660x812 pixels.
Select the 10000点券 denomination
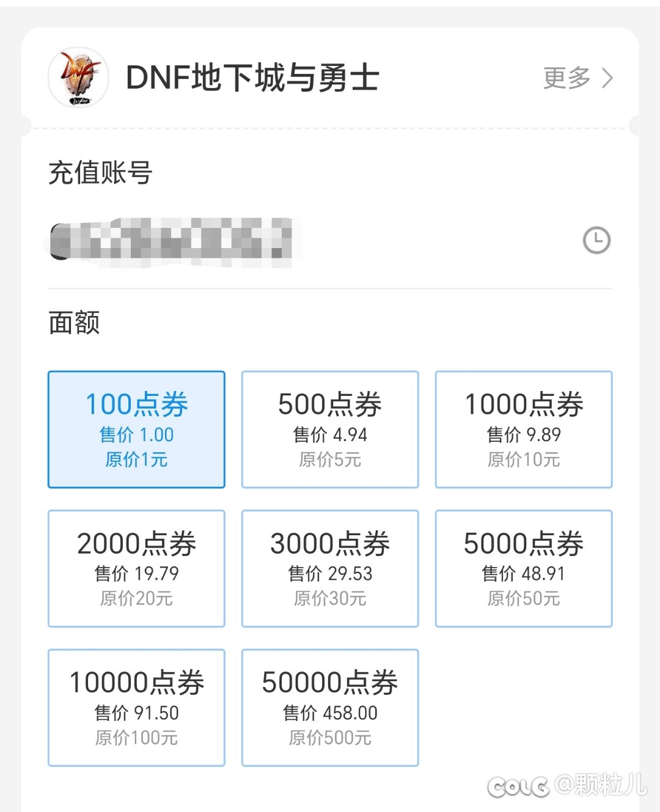click(136, 708)
